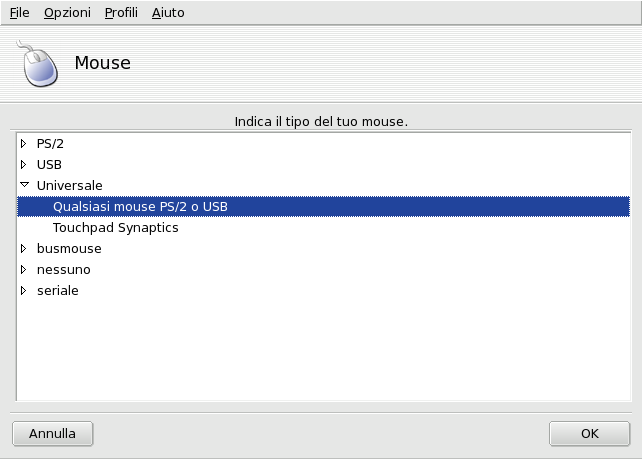Screen dimensions: 642x460
Task: Collapse the Universale category arrow
Action: [x=24, y=185]
